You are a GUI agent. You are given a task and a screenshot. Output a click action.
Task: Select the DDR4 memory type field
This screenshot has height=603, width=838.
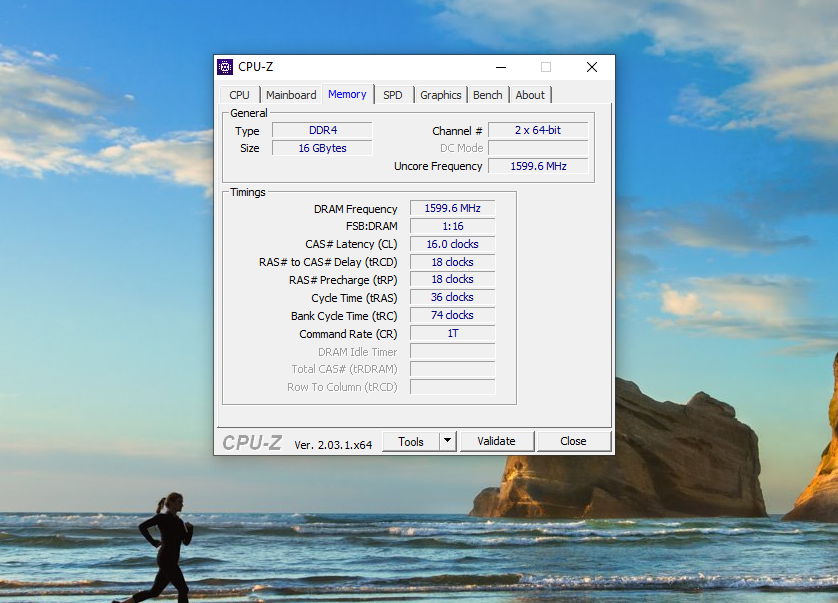pos(322,130)
